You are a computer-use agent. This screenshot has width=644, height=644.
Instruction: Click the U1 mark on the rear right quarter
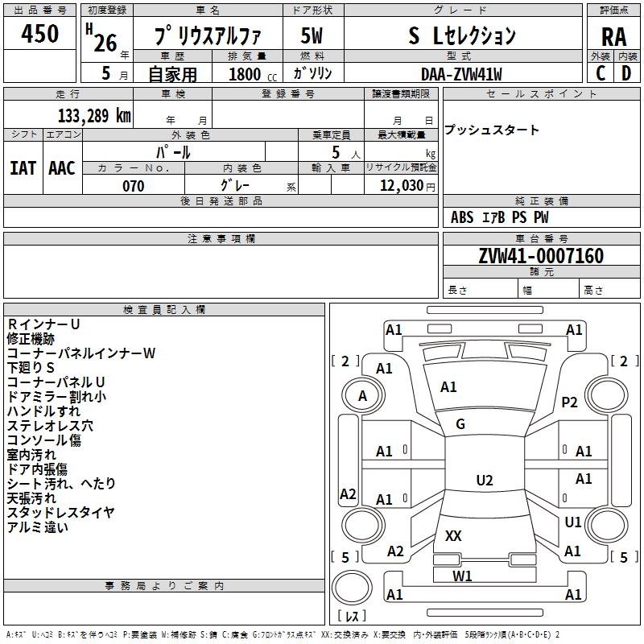point(572,522)
